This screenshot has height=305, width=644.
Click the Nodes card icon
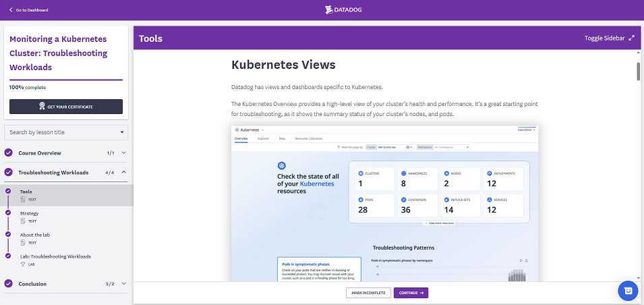pos(446,173)
